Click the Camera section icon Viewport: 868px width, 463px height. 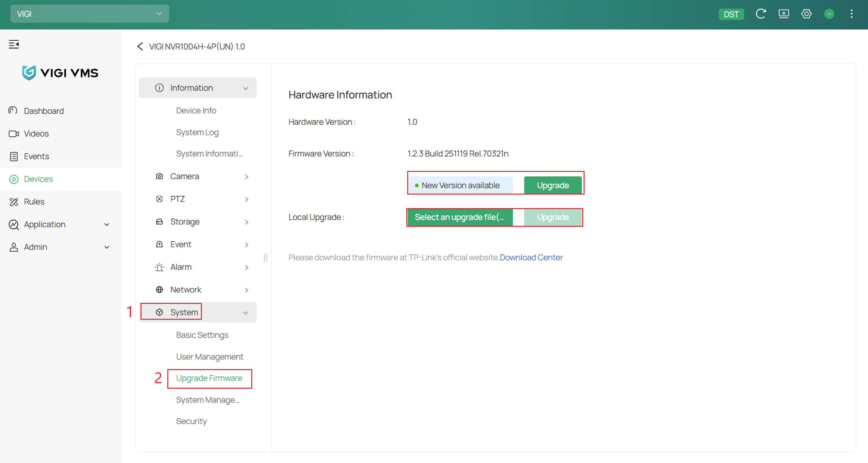pyautogui.click(x=159, y=176)
